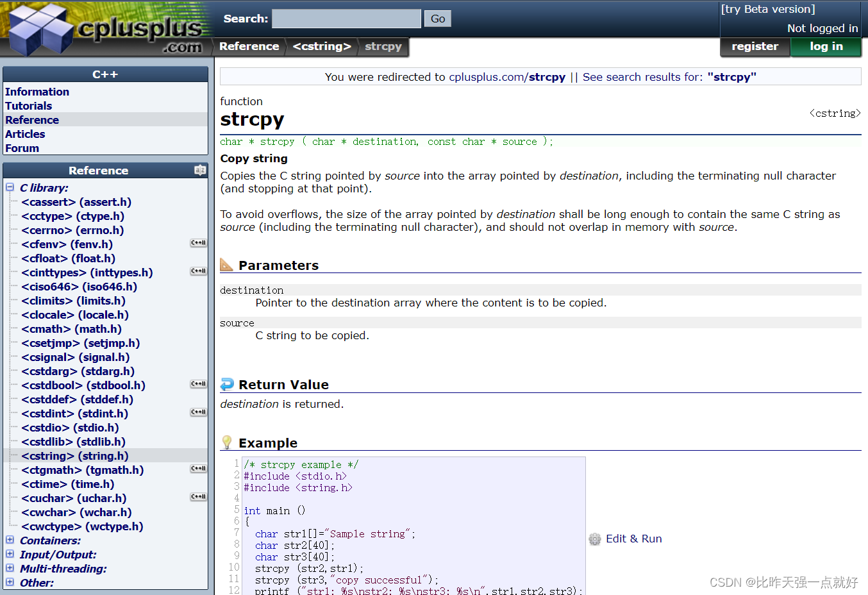Open <ciso646> (iso646.h) reference
The image size is (868, 595).
point(79,287)
